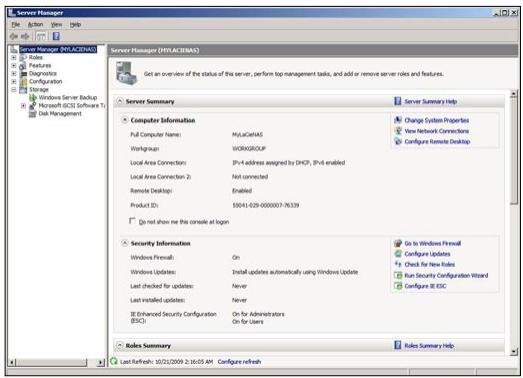
Task: Open the View menu
Action: point(56,24)
